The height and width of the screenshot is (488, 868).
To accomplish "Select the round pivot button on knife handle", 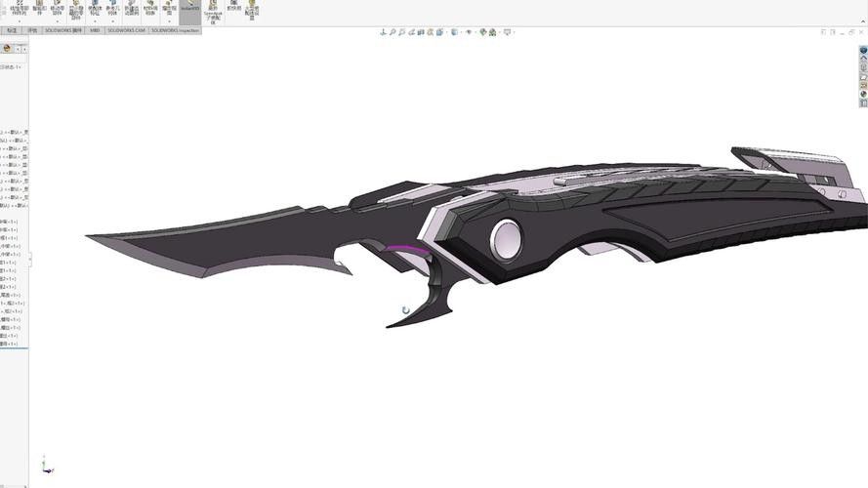I will [506, 239].
